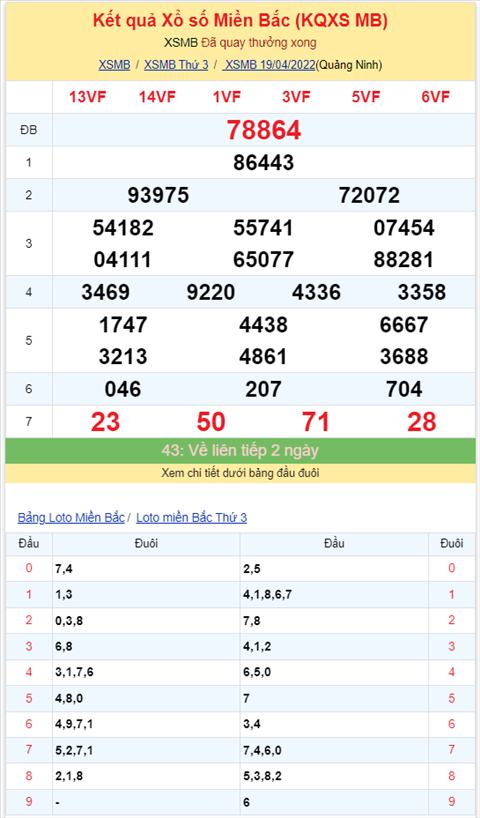Click fifth prize number 4438

point(263,325)
